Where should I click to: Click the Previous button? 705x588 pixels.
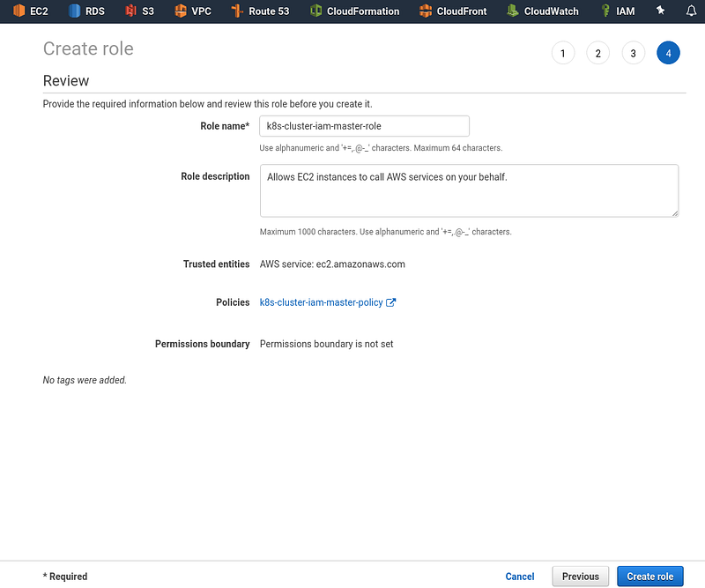[x=581, y=577]
